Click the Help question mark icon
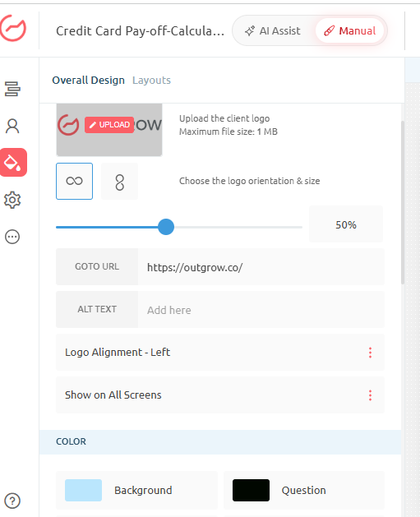 (12, 501)
